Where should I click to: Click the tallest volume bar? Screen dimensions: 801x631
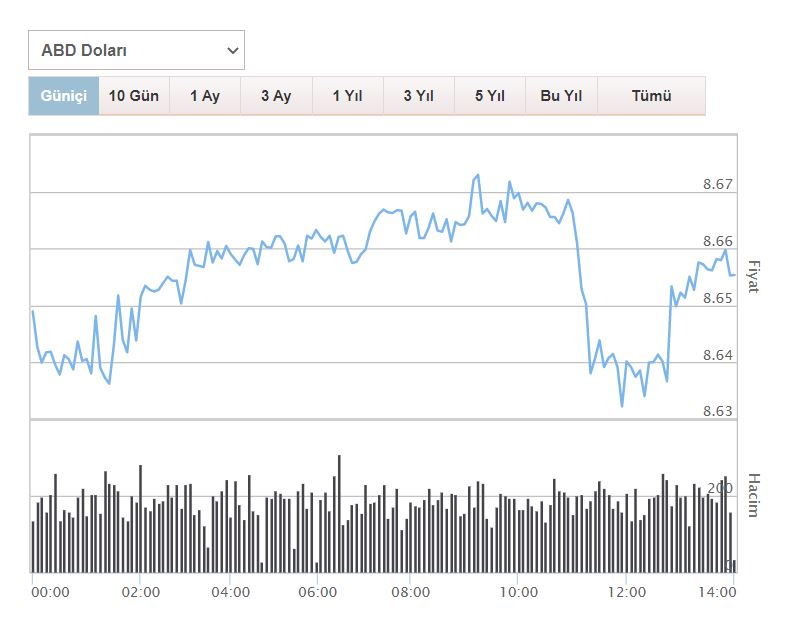pos(339,457)
